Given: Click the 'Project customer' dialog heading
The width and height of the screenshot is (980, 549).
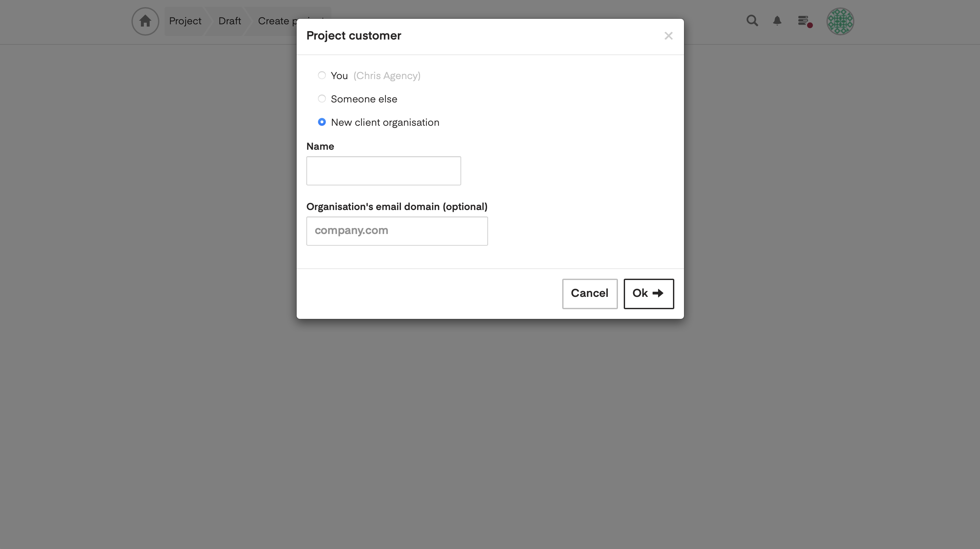Looking at the screenshot, I should click(x=353, y=36).
